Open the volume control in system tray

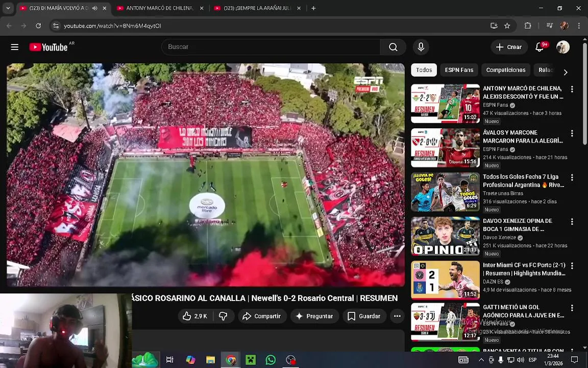pos(520,360)
